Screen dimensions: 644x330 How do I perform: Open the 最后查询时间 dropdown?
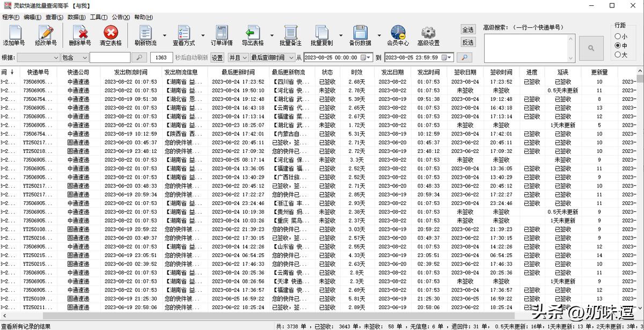tap(272, 57)
